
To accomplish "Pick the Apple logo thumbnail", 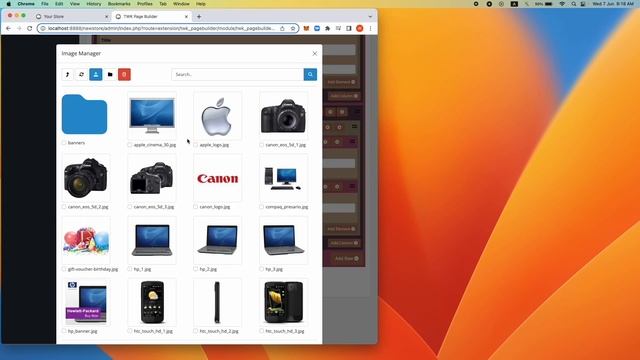I will click(218, 116).
